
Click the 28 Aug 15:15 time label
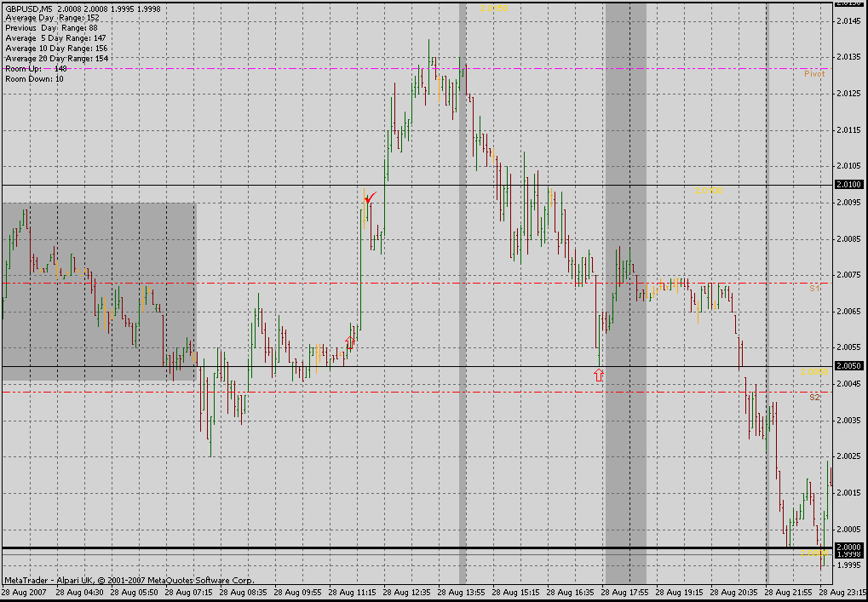(516, 593)
